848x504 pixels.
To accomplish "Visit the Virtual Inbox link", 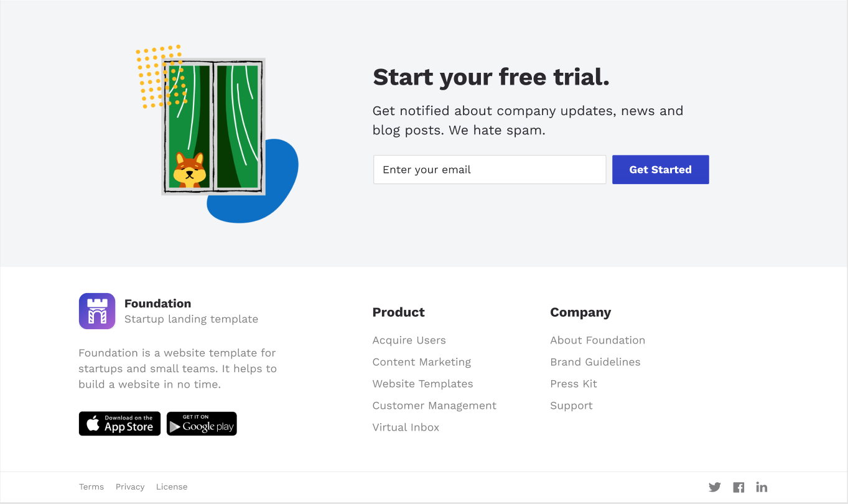I will click(x=406, y=427).
